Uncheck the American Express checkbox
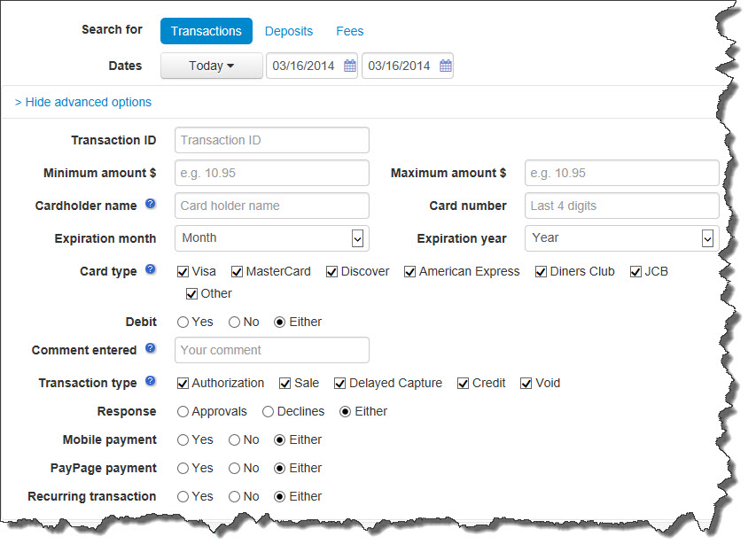Screen dimensions: 756x552 (x=410, y=272)
